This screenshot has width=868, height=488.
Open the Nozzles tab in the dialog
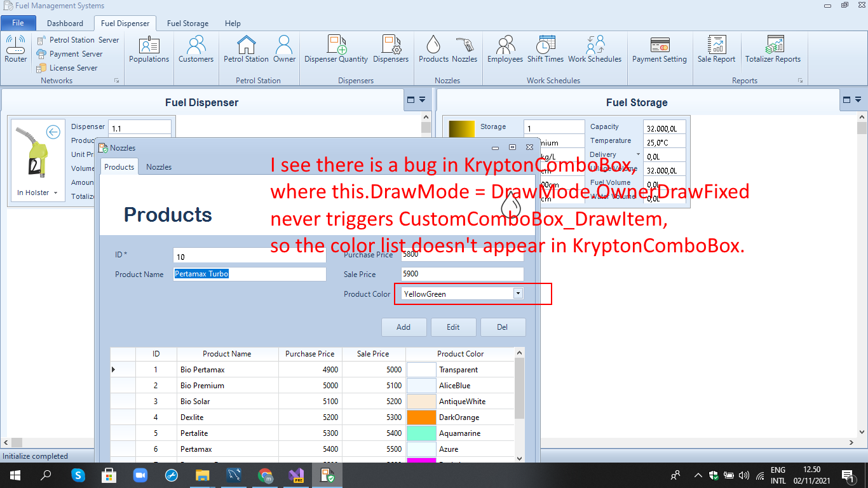tap(159, 166)
